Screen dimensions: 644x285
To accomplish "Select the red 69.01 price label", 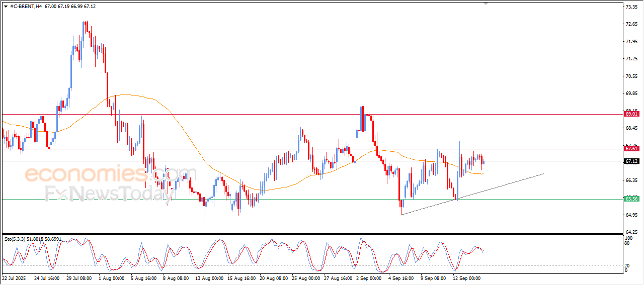I will [x=631, y=114].
